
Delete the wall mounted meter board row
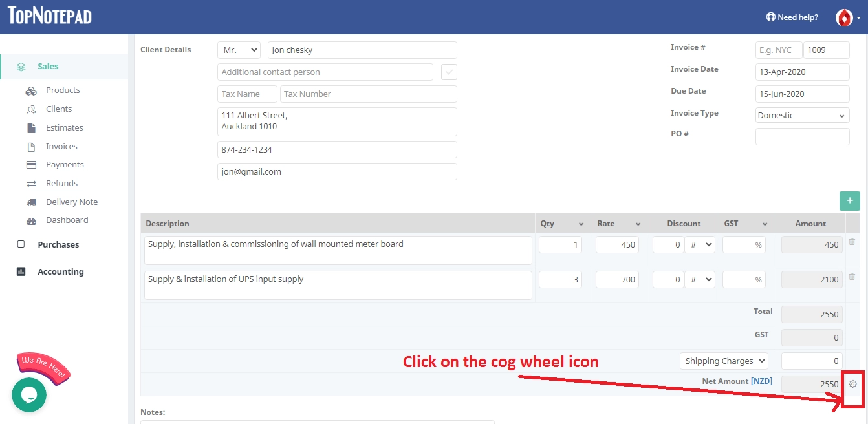(x=852, y=242)
